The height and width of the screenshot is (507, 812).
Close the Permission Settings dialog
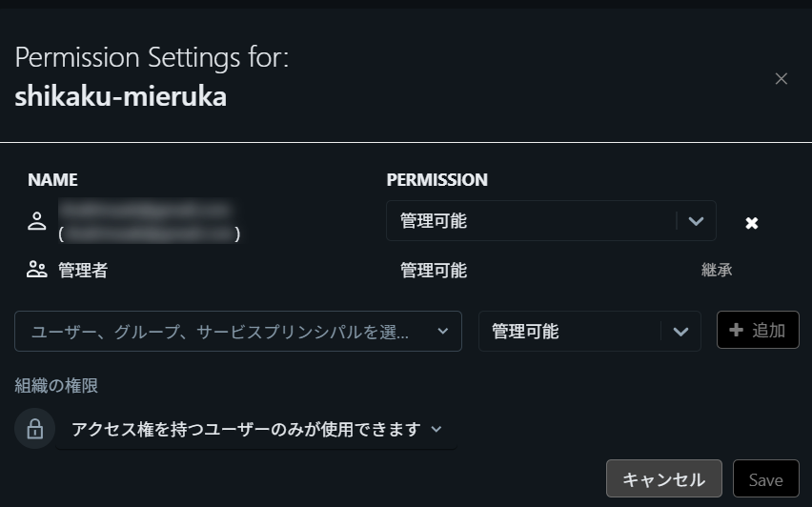782,79
